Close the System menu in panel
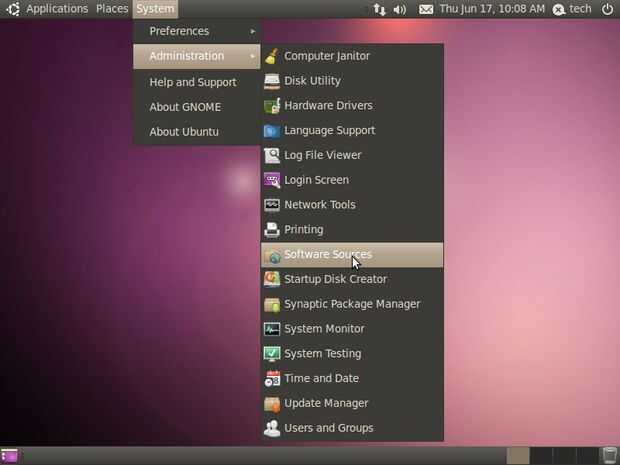The image size is (620, 465). [x=155, y=9]
